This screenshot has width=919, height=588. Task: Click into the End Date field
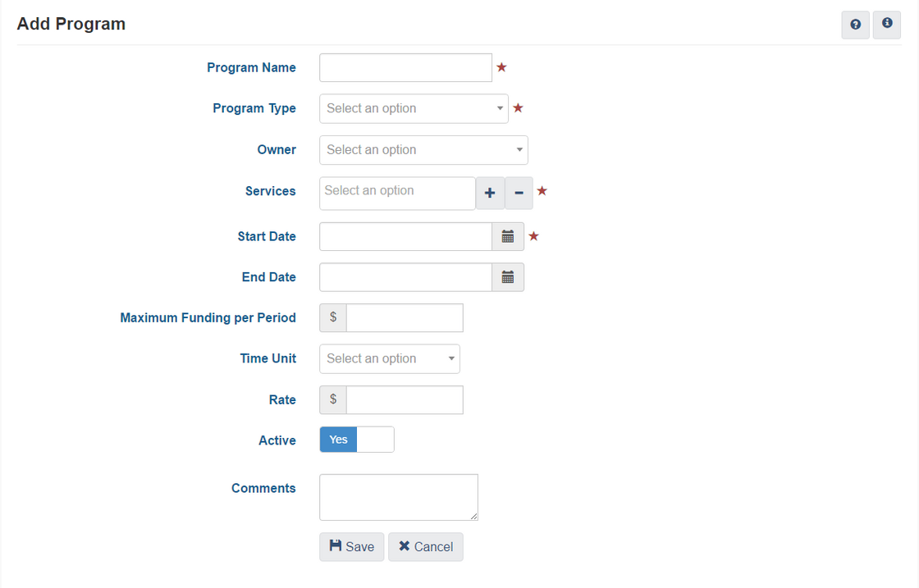pyautogui.click(x=405, y=277)
